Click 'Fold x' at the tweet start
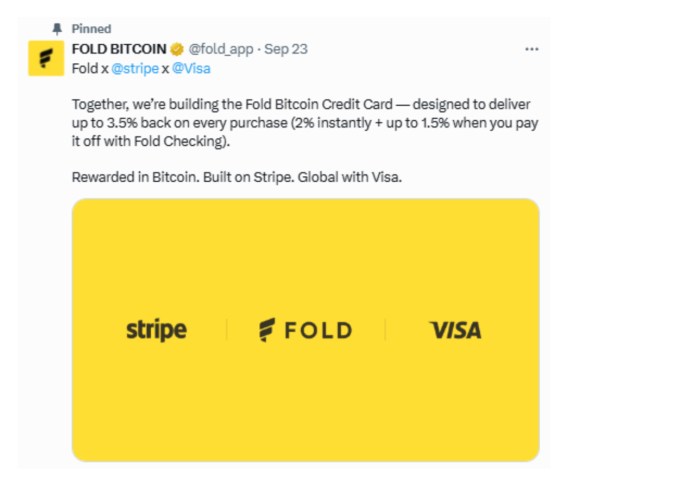The image size is (700, 484). coord(90,69)
